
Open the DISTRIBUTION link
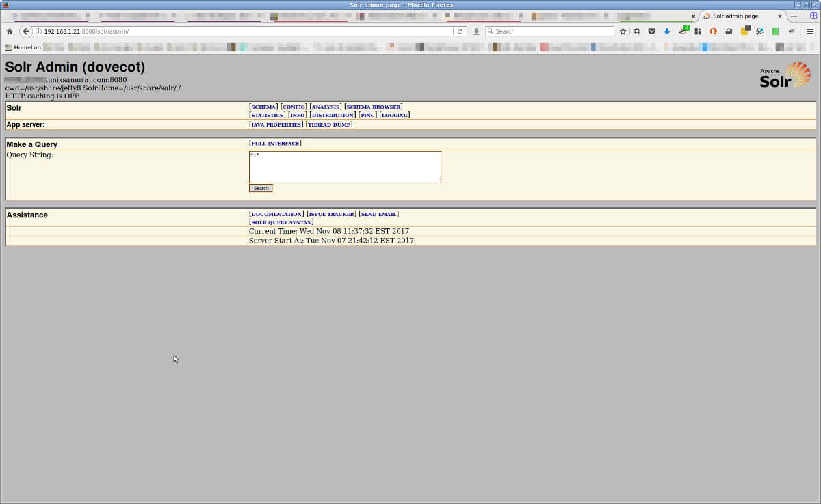click(x=333, y=115)
